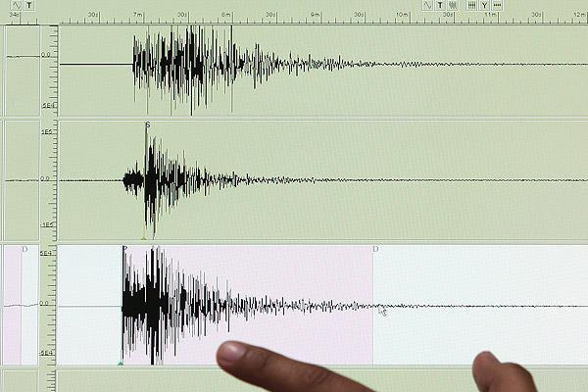Click the 9m label on time ruler
This screenshot has width=588, height=392.
(x=315, y=15)
